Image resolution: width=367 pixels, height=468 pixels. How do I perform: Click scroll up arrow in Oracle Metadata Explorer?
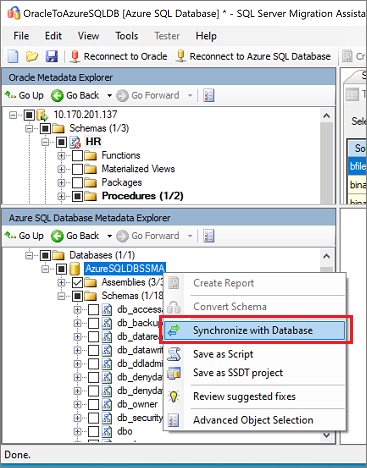(327, 115)
